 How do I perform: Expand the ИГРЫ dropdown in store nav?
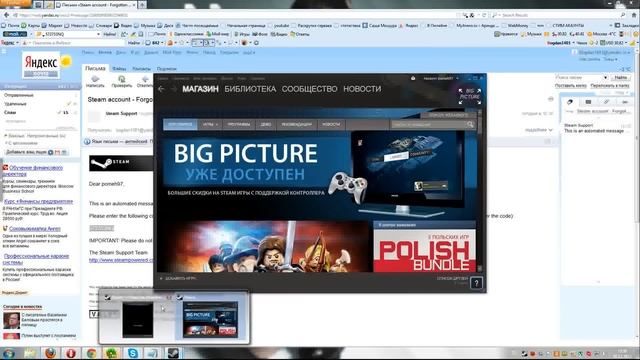(210, 124)
